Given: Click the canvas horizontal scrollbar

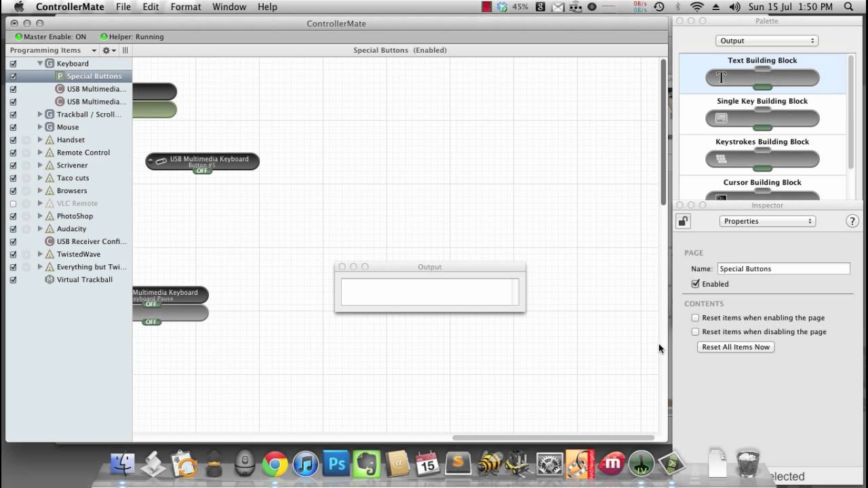Looking at the screenshot, I should pos(553,438).
